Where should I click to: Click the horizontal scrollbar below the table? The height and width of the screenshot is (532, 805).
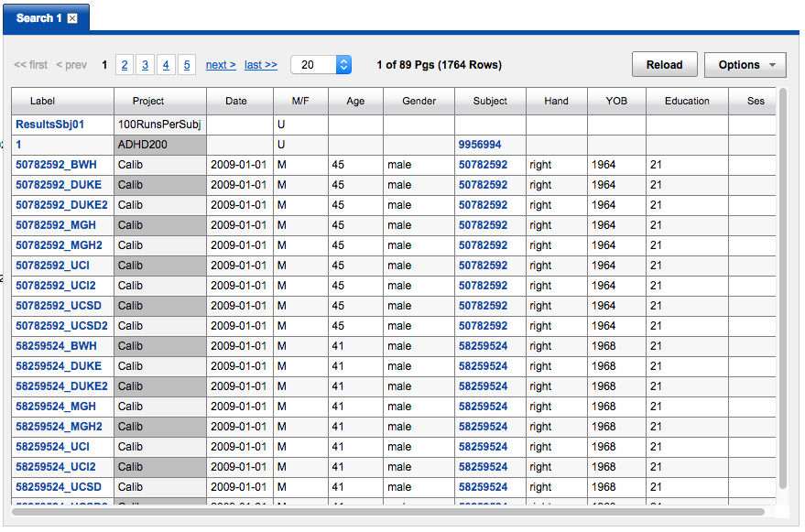[385, 512]
